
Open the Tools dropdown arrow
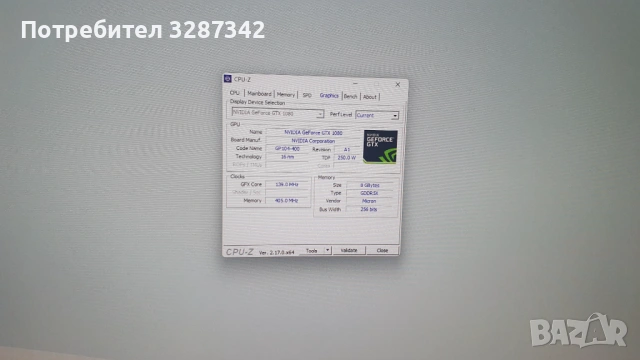point(328,250)
